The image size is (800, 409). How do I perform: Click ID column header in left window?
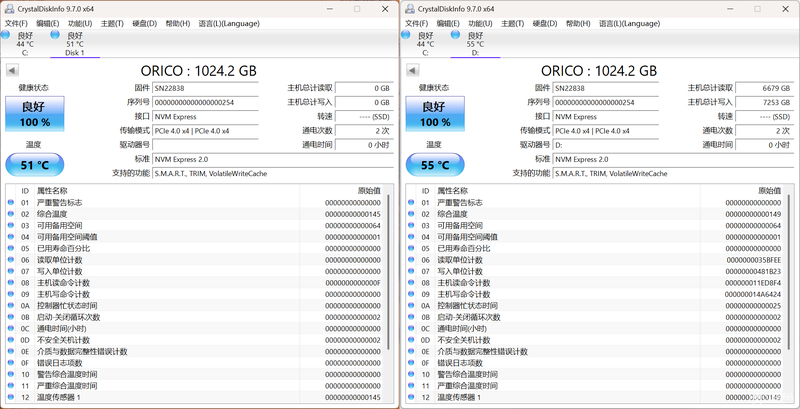25,191
